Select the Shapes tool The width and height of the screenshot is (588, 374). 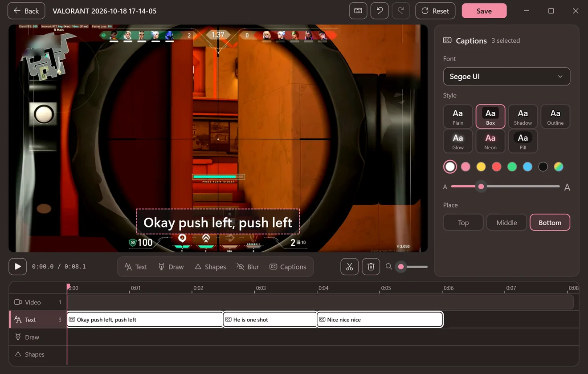pos(210,267)
